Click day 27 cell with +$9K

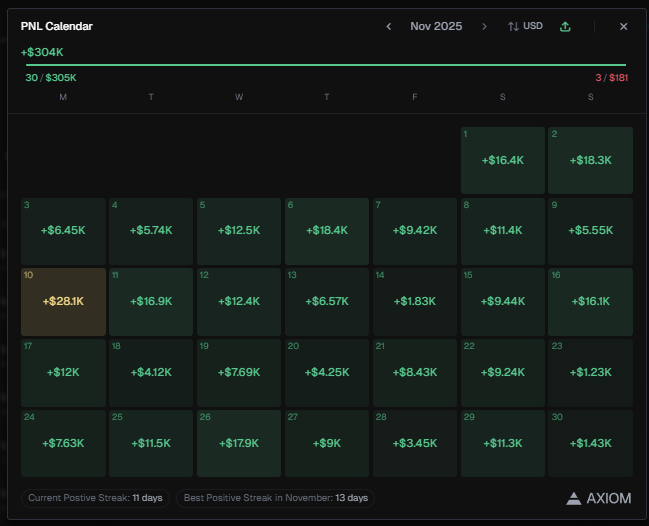(x=327, y=444)
